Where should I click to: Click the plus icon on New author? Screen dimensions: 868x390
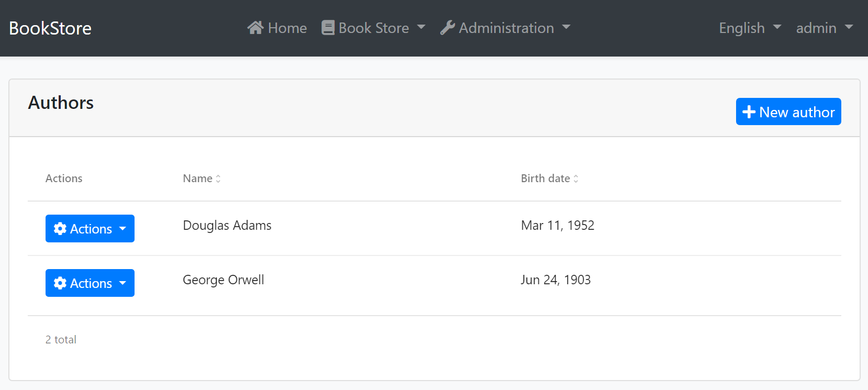(749, 112)
